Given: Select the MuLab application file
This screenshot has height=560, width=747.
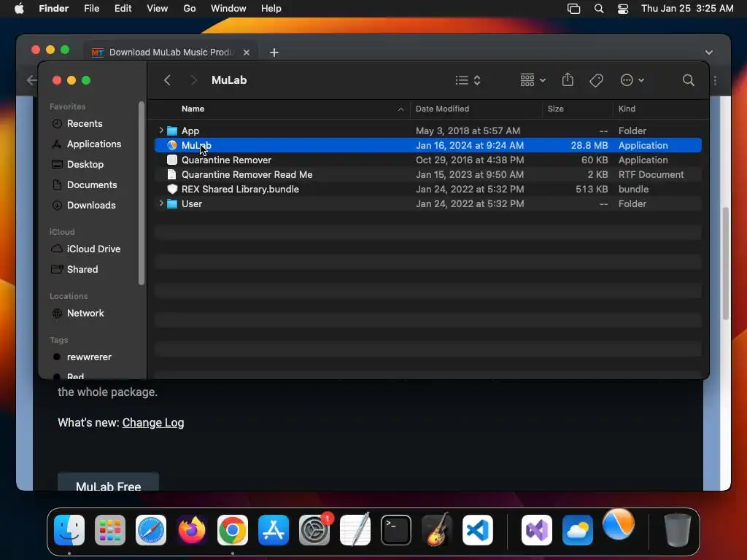Looking at the screenshot, I should (x=427, y=145).
